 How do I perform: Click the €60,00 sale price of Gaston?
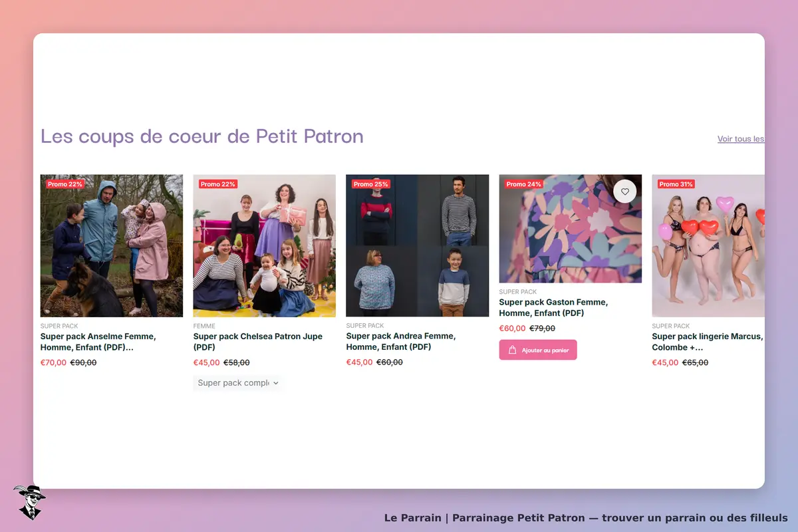pos(512,329)
